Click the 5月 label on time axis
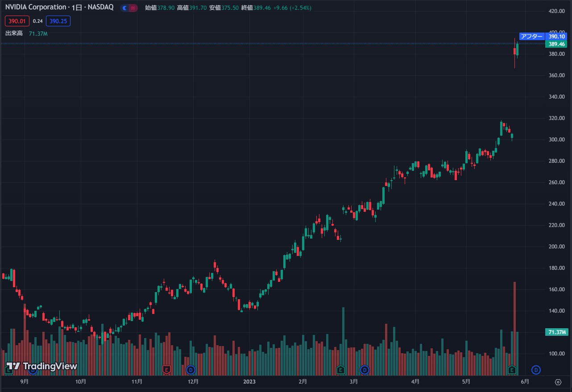572x392 pixels. point(466,382)
